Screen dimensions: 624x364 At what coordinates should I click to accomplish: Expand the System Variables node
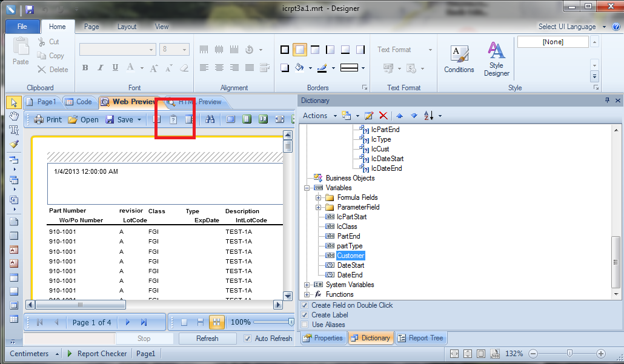pos(307,285)
